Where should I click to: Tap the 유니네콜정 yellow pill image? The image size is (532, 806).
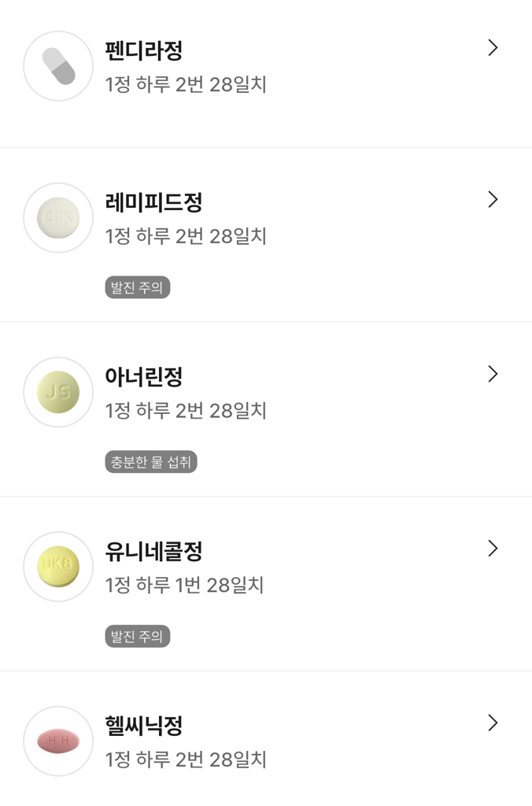click(58, 567)
